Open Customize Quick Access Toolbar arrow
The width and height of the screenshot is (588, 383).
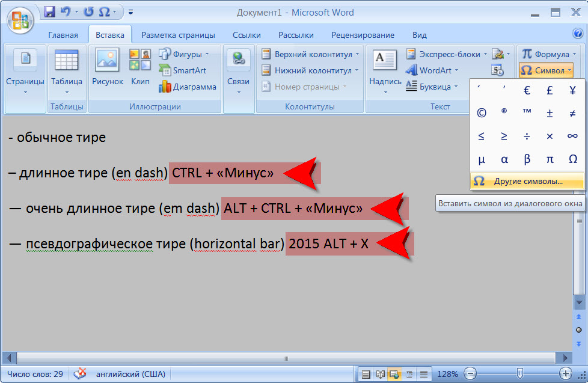tap(130, 12)
